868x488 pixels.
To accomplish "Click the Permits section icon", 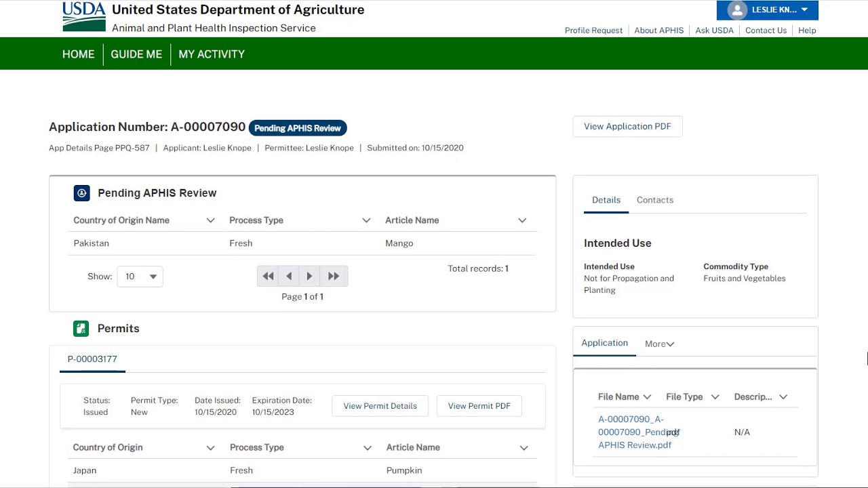I will tap(81, 329).
